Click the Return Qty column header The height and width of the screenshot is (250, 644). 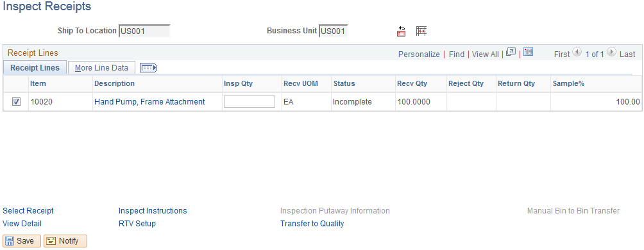click(516, 83)
